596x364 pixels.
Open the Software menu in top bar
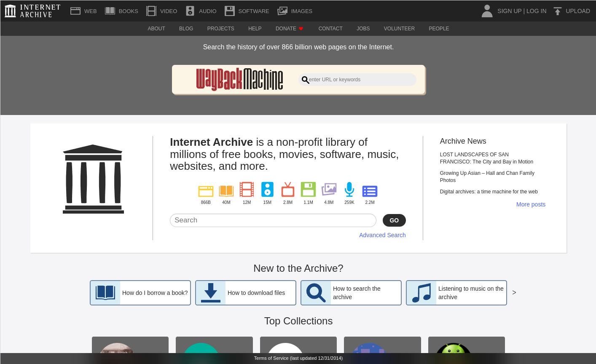click(247, 11)
